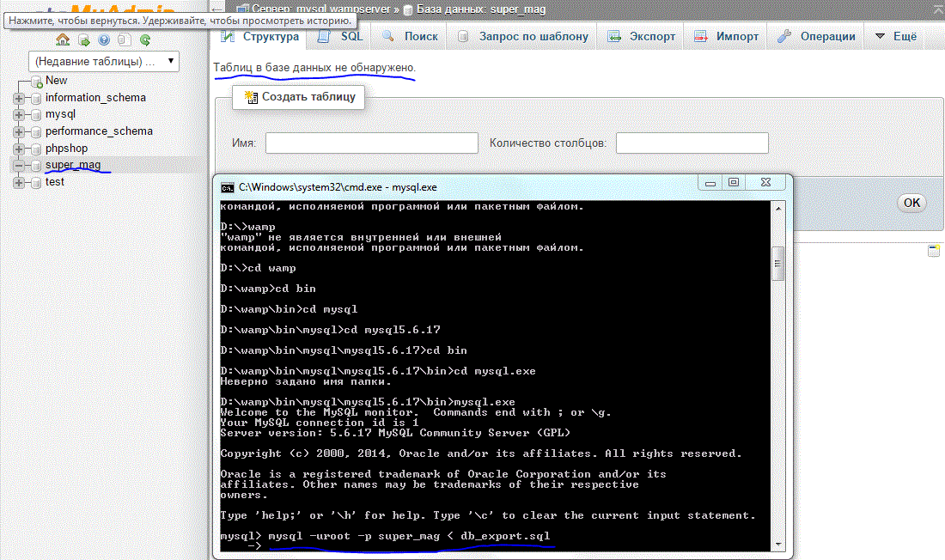Expand the information_schema database node
The height and width of the screenshot is (560, 945).
click(19, 98)
